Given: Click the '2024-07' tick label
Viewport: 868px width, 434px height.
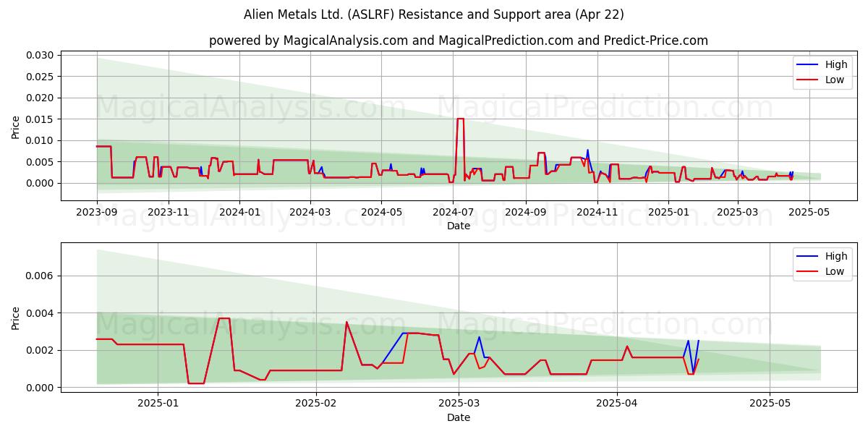Looking at the screenshot, I should (452, 211).
